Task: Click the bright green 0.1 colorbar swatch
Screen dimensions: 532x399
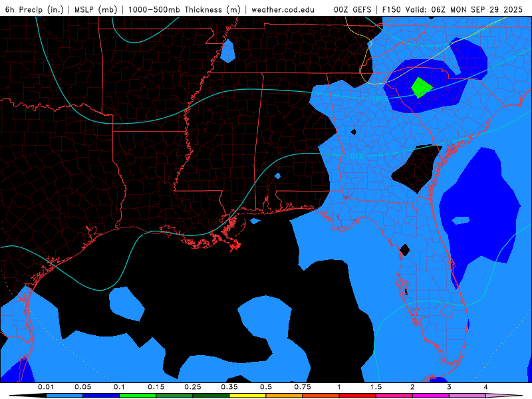Action: click(138, 396)
